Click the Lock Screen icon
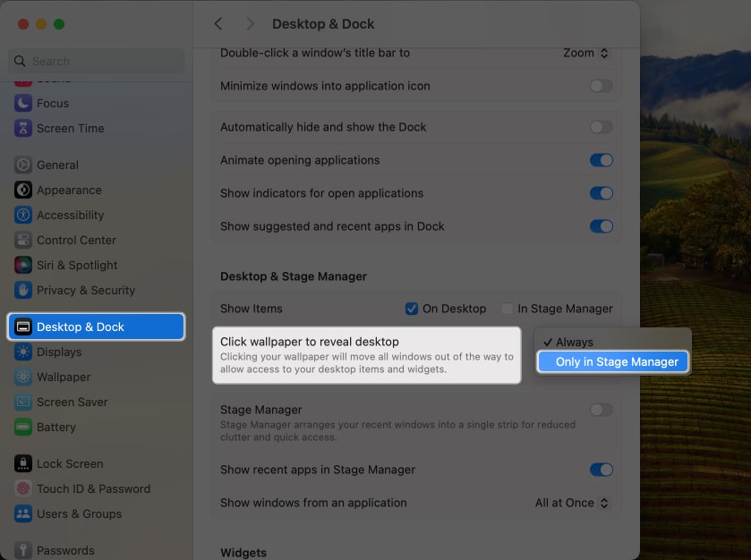Viewport: 751px width, 560px height. [23, 463]
